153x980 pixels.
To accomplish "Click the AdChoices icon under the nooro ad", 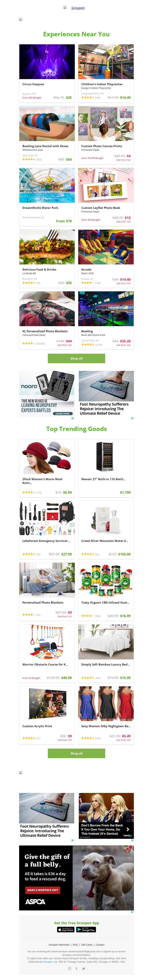I will [73, 418].
